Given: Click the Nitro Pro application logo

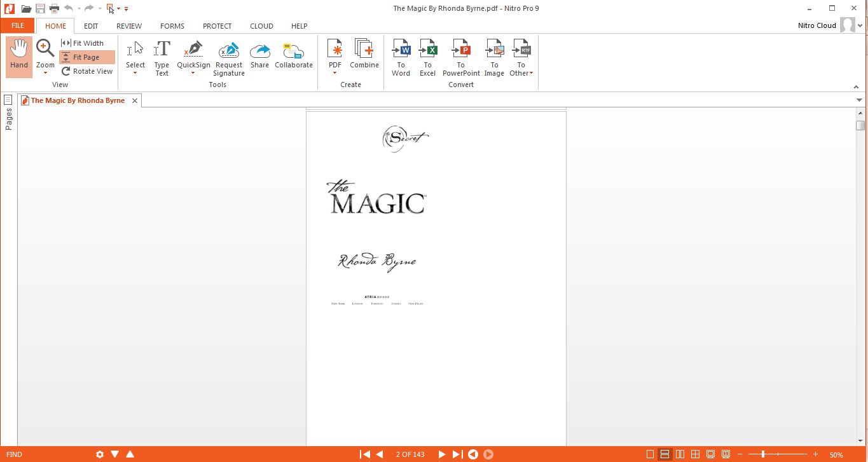Looking at the screenshot, I should [x=8, y=8].
